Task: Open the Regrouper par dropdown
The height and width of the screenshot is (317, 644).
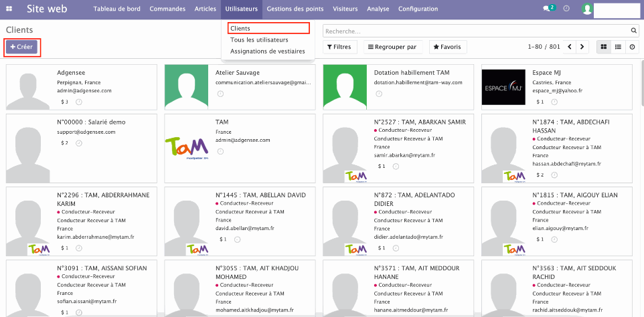Action: [393, 47]
